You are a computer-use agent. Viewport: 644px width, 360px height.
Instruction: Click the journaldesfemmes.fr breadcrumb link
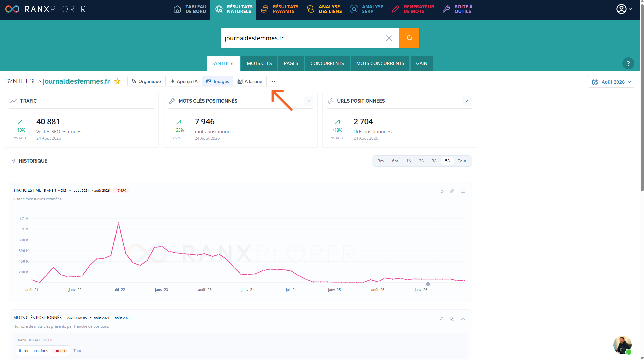click(x=76, y=81)
